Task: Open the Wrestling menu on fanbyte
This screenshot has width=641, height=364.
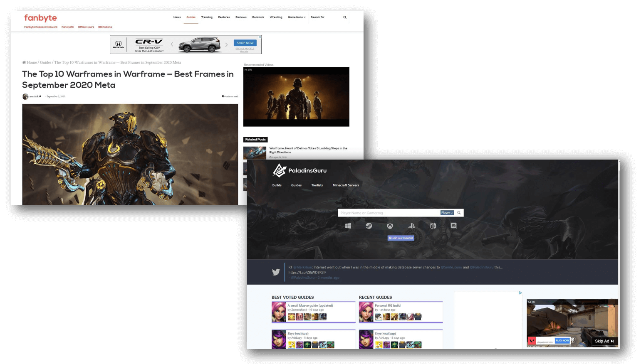Action: (x=276, y=17)
